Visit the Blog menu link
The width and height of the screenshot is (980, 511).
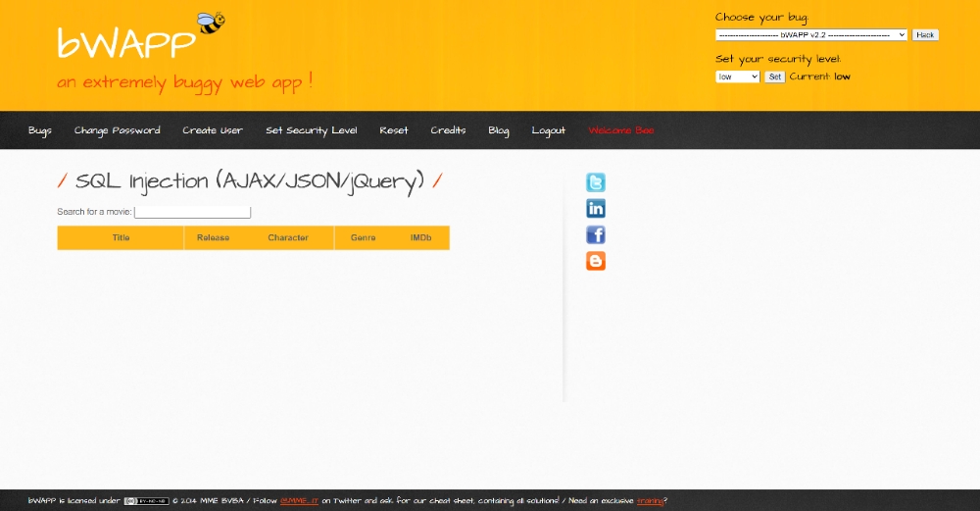point(499,130)
